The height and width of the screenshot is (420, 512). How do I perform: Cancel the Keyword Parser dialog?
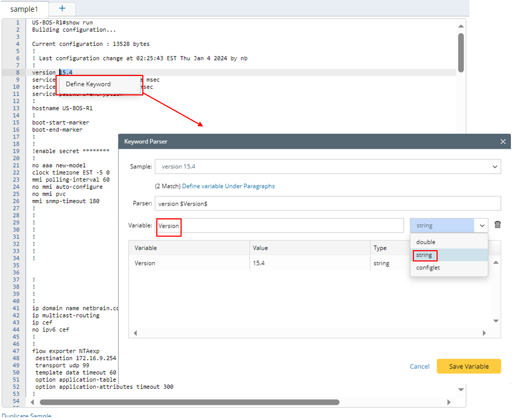click(x=419, y=366)
